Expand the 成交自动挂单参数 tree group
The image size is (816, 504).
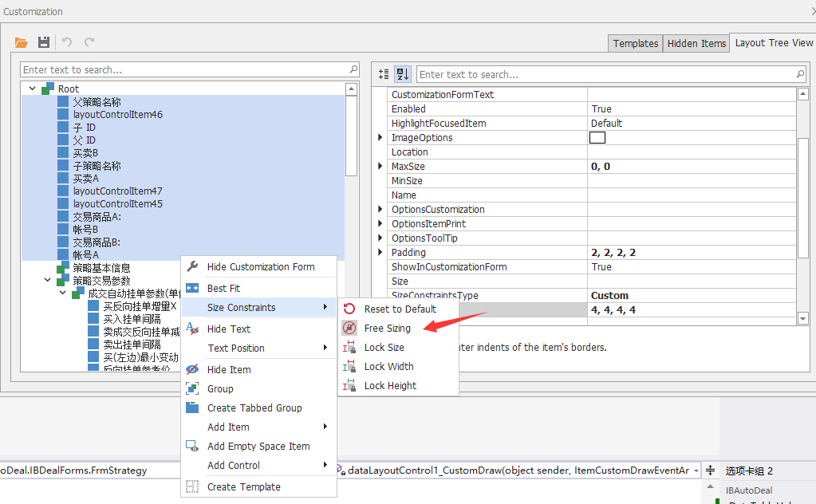(x=62, y=292)
